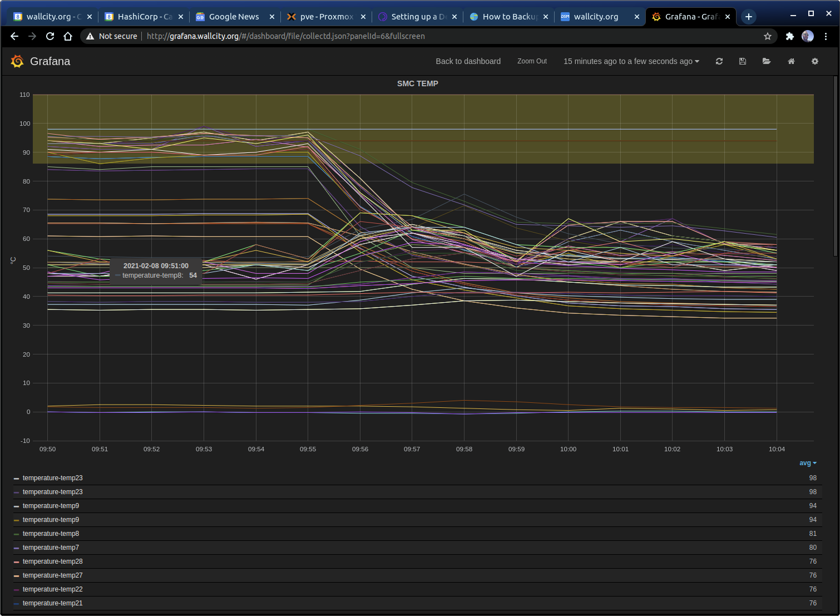The height and width of the screenshot is (616, 840).
Task: Close the Grafana tab
Action: (728, 17)
